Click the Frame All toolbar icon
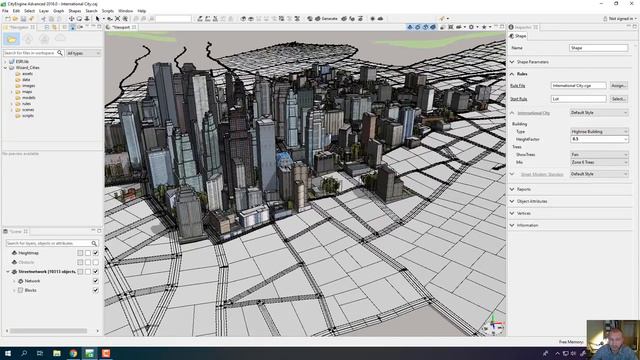Image resolution: width=640 pixels, height=360 pixels. pos(118,19)
